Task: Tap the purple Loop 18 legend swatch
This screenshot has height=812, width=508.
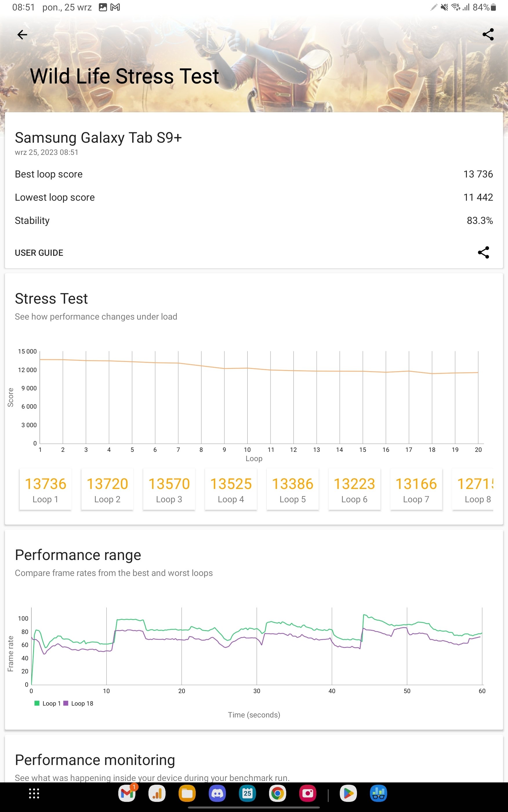Action: tap(66, 703)
